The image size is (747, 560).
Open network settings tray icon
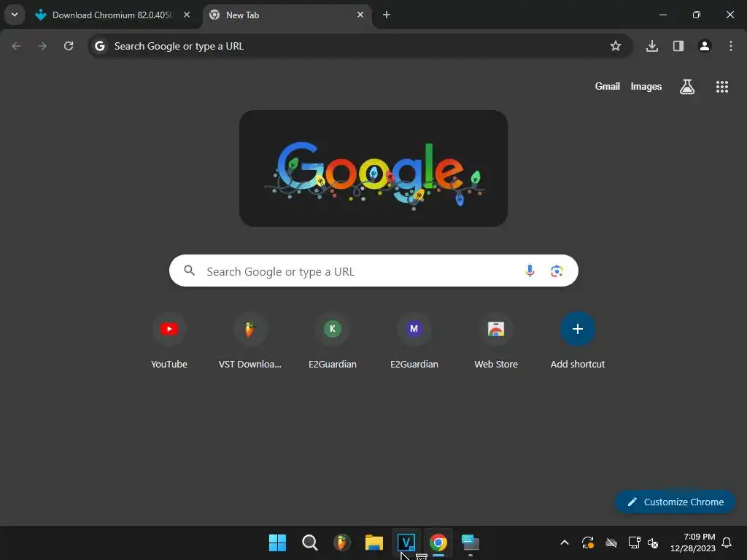(634, 542)
